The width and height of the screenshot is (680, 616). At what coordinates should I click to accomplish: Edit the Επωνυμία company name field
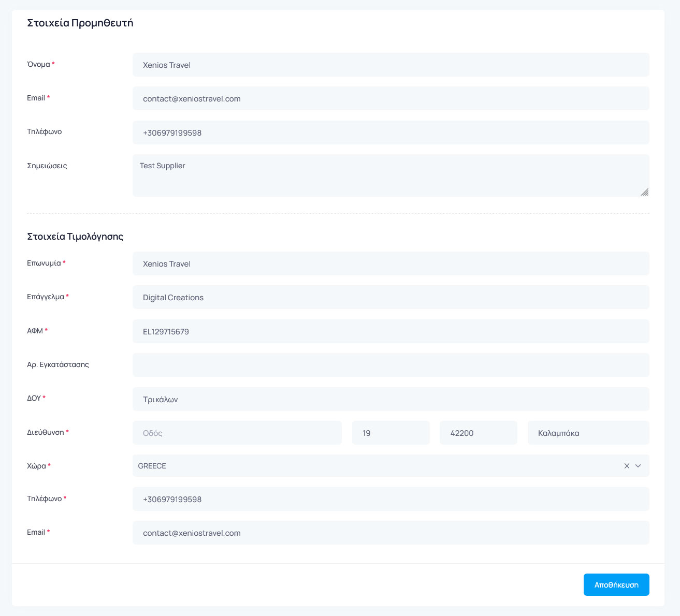click(390, 264)
